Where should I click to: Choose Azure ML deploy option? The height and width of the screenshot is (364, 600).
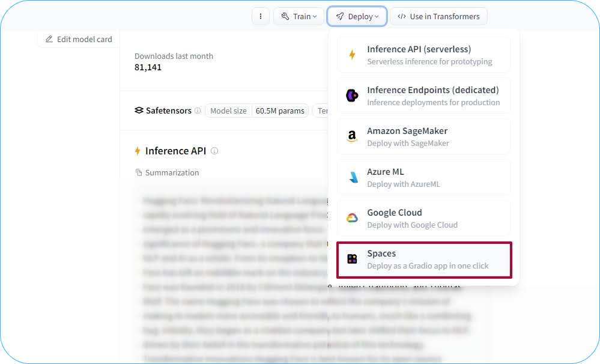click(x=424, y=178)
